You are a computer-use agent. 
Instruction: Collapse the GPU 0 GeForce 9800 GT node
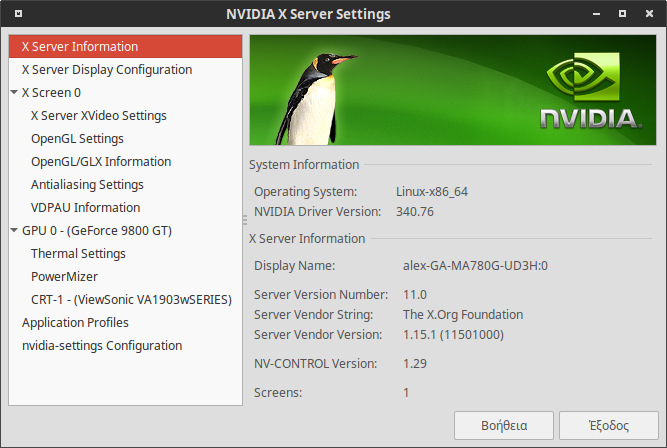(x=14, y=230)
